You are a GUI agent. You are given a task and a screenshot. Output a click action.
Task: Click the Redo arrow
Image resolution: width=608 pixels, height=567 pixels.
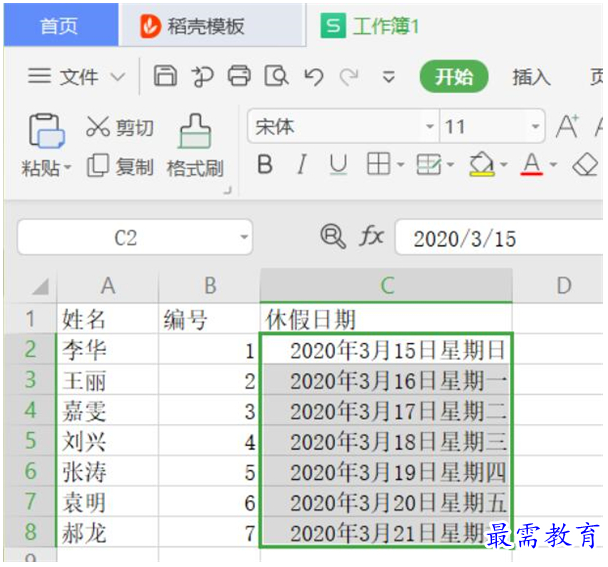point(349,76)
